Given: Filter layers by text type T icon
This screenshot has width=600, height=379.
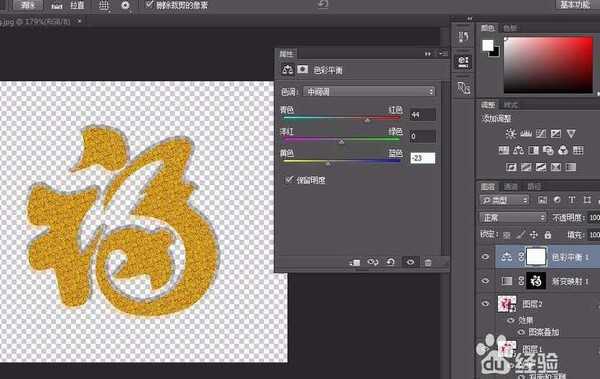Looking at the screenshot, I should (572, 199).
